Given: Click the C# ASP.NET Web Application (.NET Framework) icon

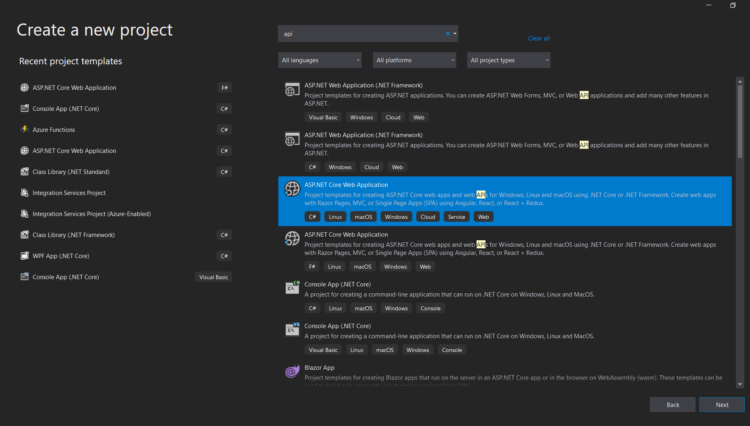Looking at the screenshot, I should [292, 139].
